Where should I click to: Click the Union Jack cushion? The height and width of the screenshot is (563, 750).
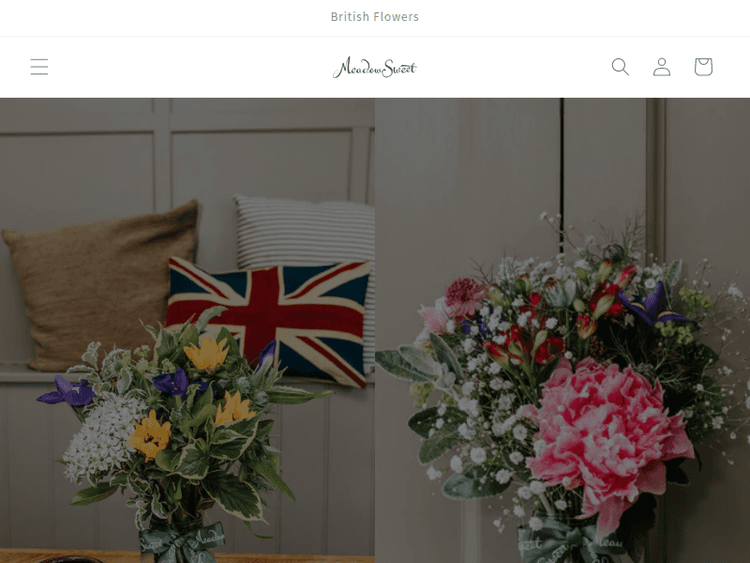[x=269, y=318]
